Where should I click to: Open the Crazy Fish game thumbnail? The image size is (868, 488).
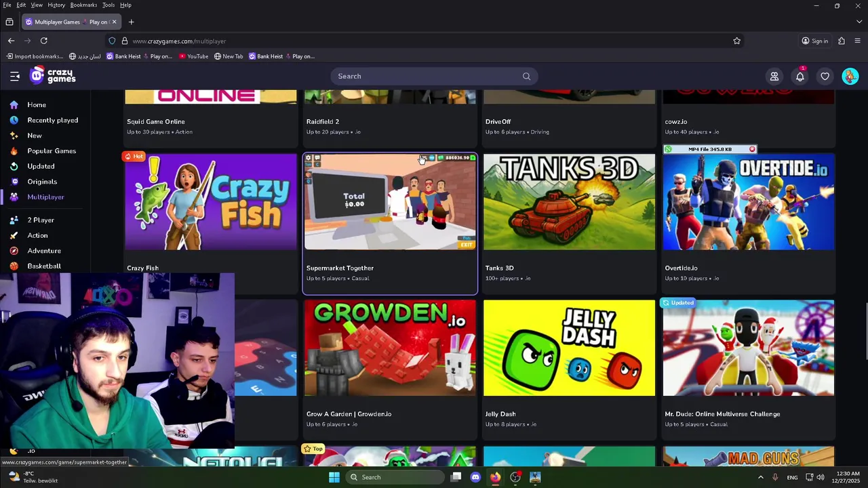pos(211,202)
